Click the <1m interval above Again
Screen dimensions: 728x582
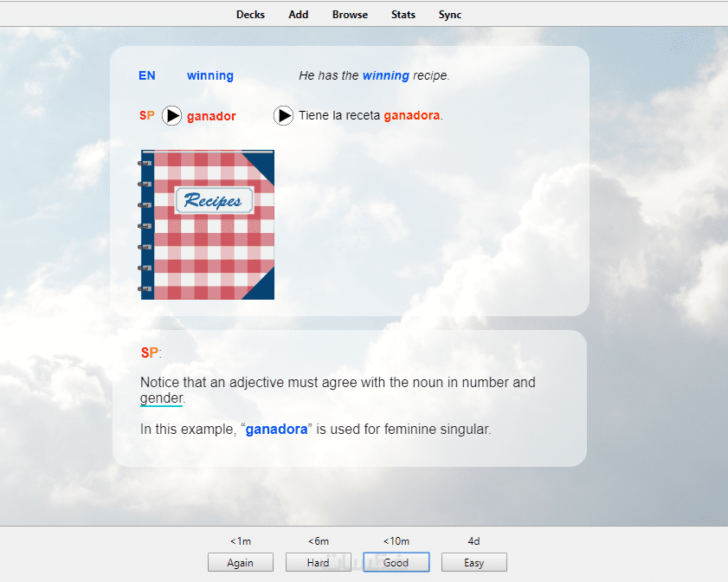point(241,541)
